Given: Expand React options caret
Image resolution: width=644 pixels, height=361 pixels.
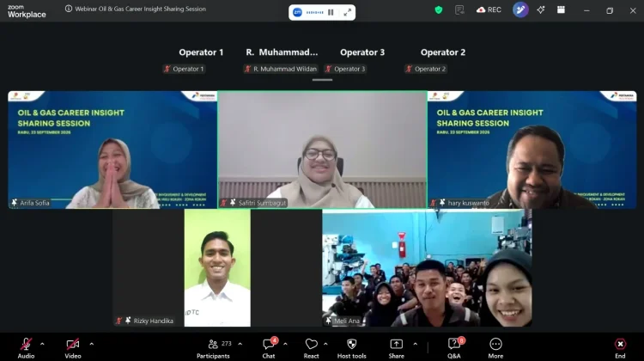Looking at the screenshot, I should tap(325, 344).
